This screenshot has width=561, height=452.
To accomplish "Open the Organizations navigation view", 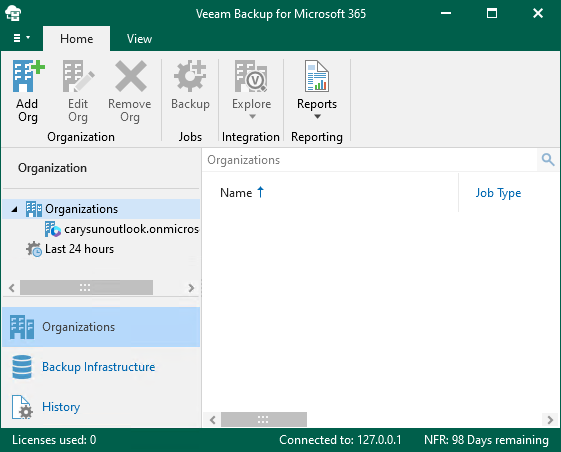I will 101,327.
